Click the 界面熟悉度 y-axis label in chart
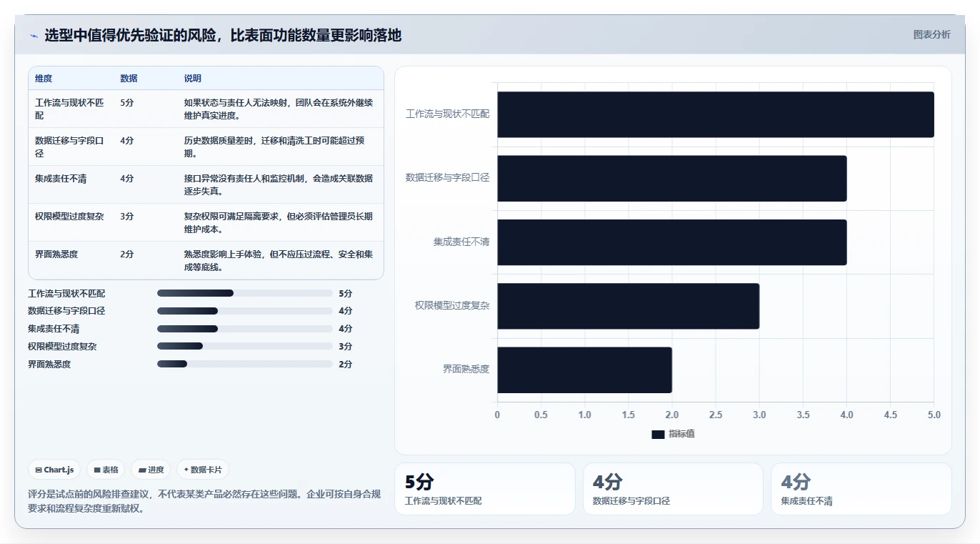Image resolution: width=980 pixels, height=544 pixels. pos(466,370)
